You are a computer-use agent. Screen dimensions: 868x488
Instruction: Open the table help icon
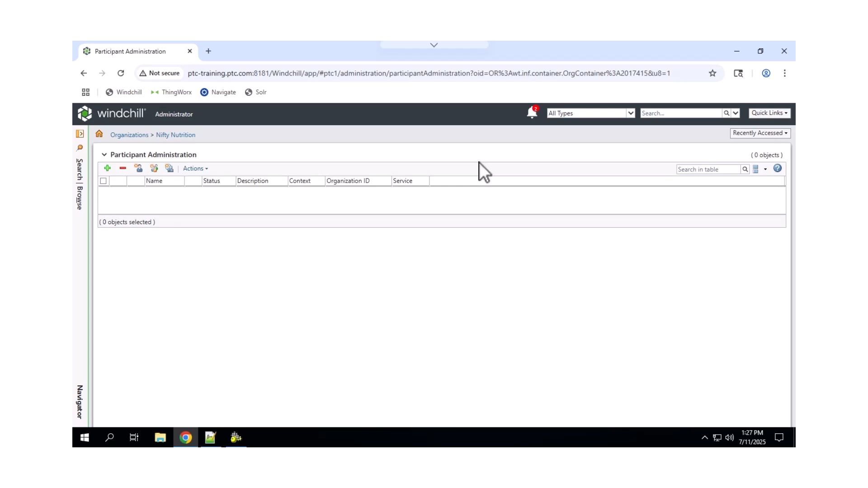tap(778, 169)
